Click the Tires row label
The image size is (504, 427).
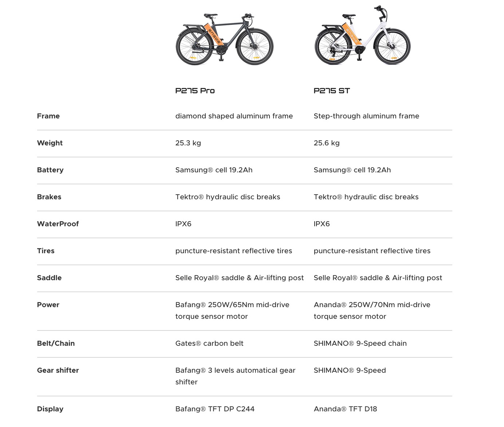[46, 251]
